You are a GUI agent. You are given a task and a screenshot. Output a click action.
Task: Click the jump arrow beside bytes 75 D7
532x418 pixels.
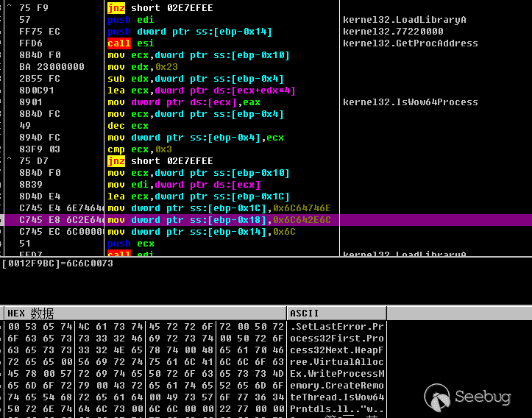tap(10, 161)
